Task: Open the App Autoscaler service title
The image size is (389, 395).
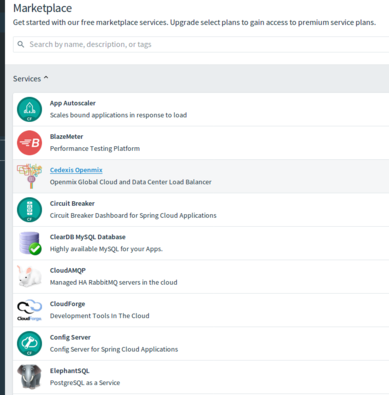Action: click(73, 103)
